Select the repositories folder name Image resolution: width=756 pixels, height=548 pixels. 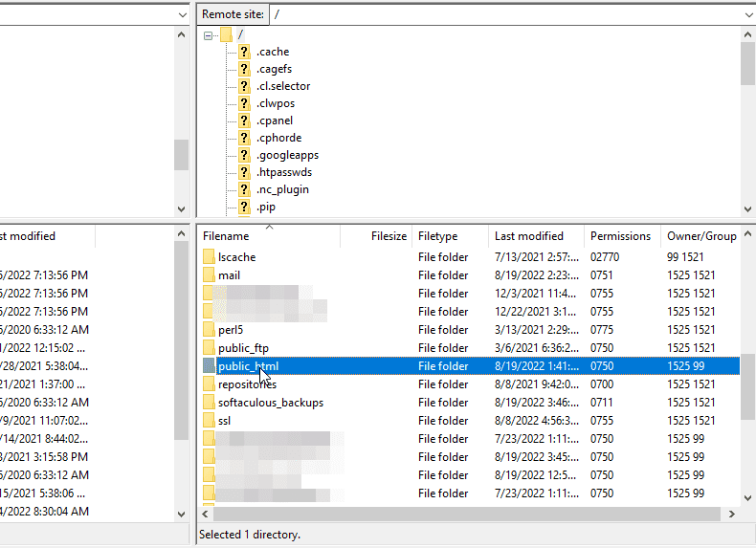[247, 384]
